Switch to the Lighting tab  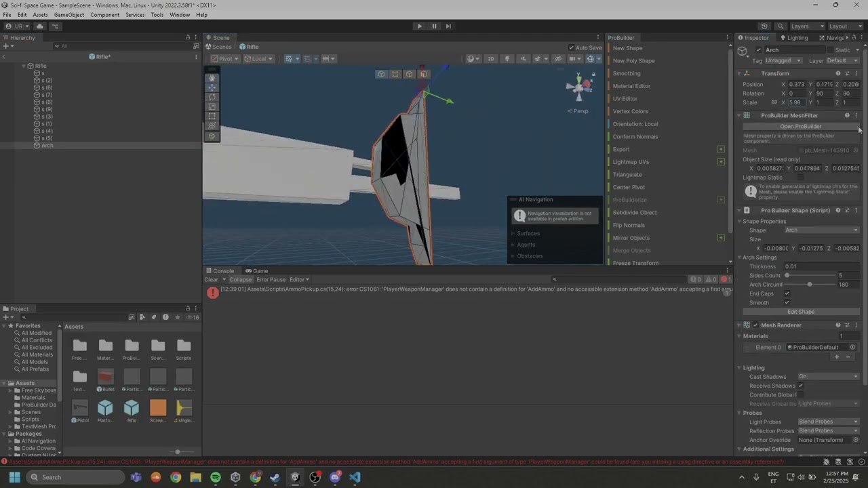[793, 38]
